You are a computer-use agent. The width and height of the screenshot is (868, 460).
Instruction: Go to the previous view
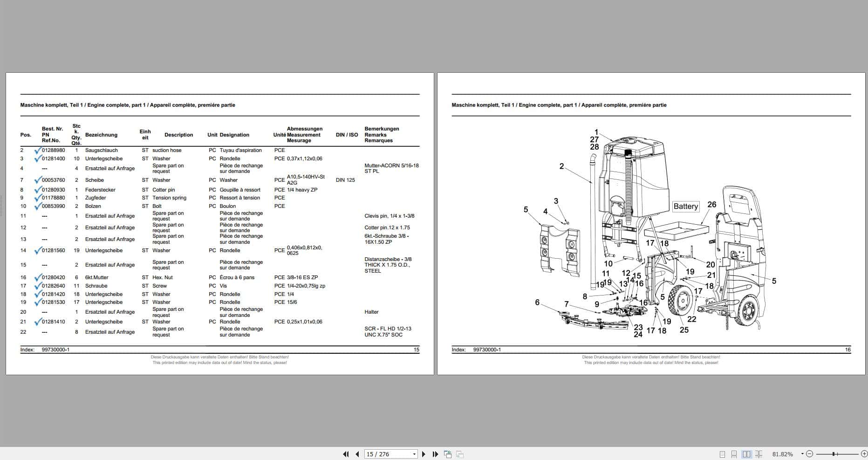(448, 453)
